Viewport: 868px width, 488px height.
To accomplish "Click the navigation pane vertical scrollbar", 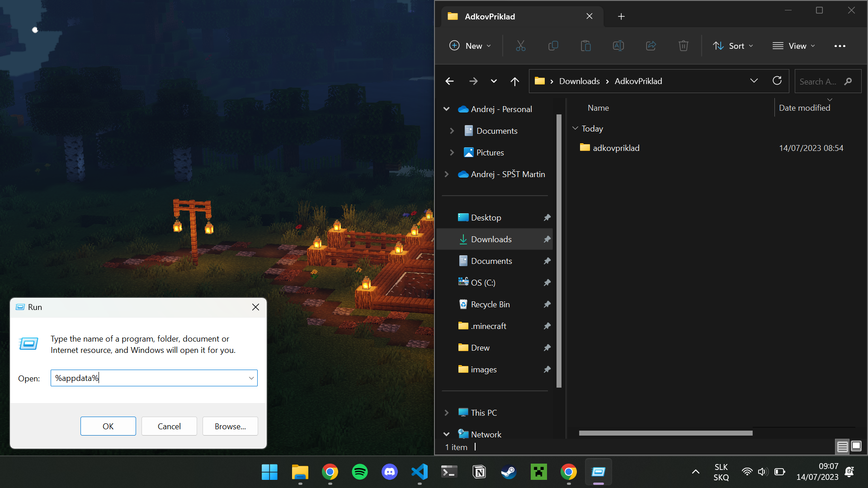I will [559, 251].
